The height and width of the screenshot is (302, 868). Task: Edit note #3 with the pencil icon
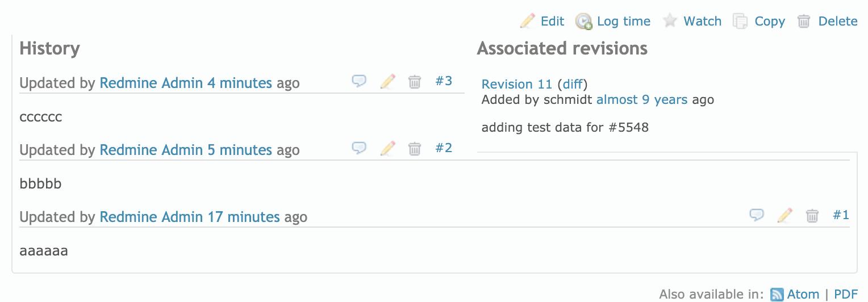click(x=387, y=81)
